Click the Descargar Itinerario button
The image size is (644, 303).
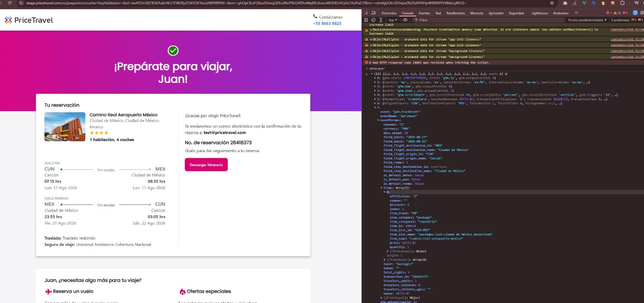coord(206,165)
